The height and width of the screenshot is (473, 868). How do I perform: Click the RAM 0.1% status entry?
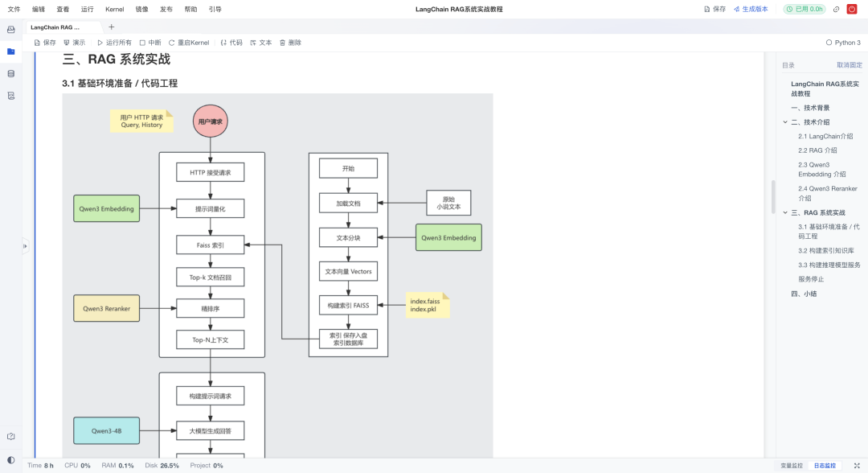click(x=117, y=466)
